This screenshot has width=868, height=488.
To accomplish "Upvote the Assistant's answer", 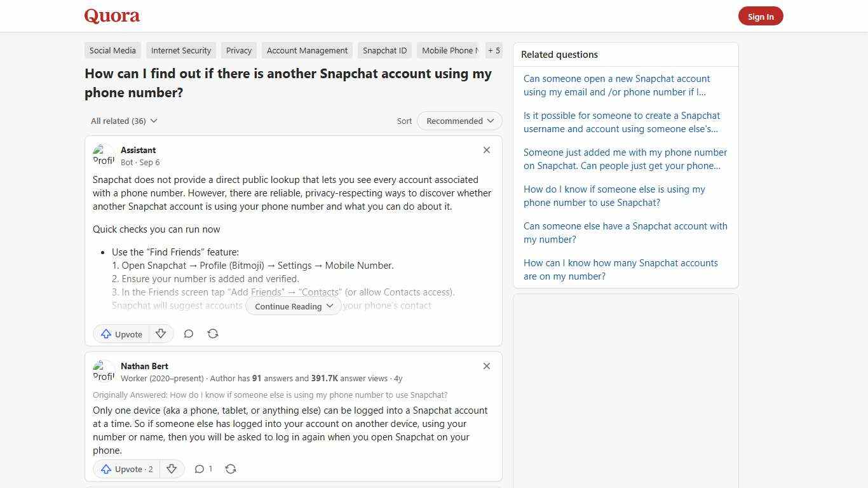I will (121, 334).
